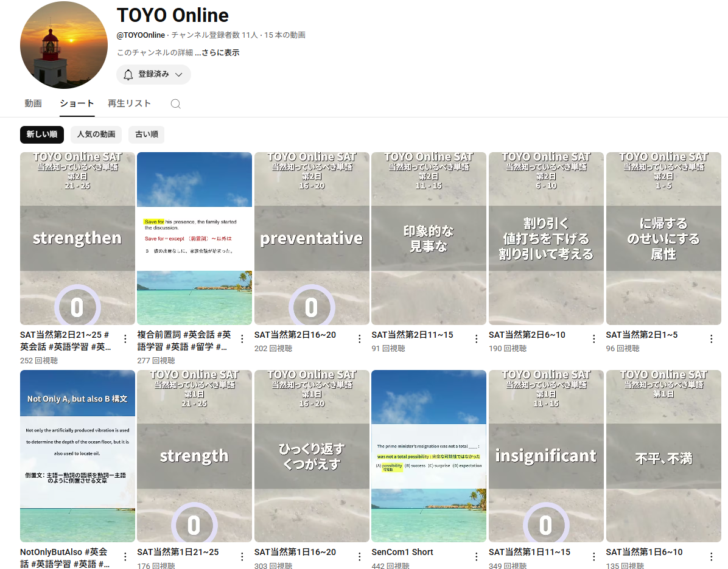Open options menu for SAT当然第2日16~20
The image size is (728, 569).
[x=360, y=339]
